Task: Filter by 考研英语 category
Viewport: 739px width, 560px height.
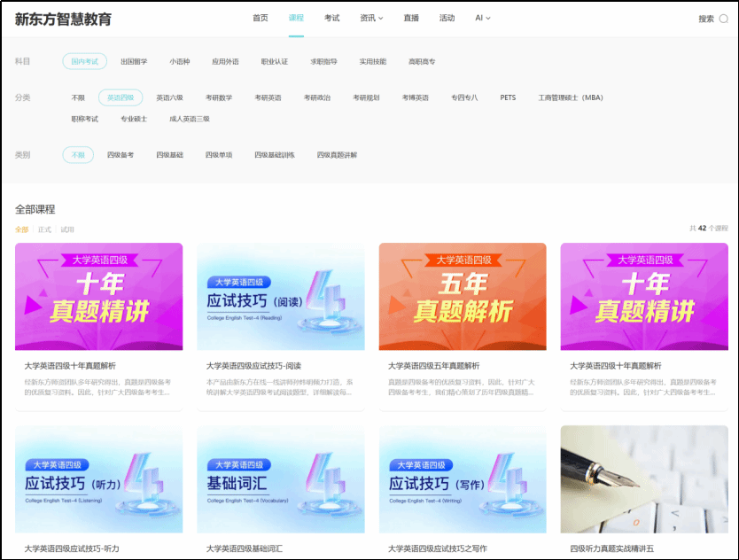Action: tap(268, 97)
